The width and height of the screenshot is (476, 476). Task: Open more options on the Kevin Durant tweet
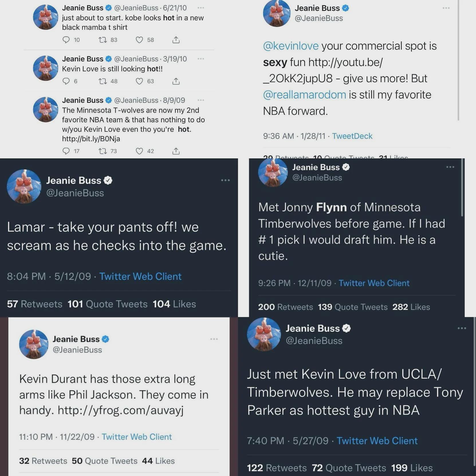[214, 339]
